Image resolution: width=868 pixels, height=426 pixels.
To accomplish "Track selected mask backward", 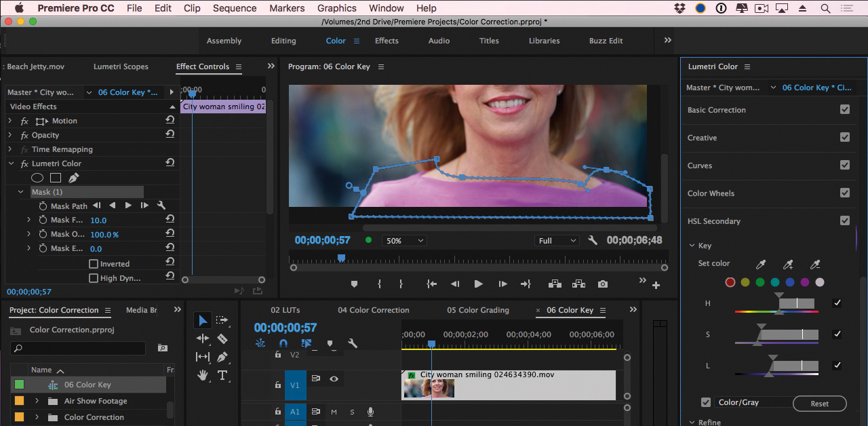I will coord(113,206).
